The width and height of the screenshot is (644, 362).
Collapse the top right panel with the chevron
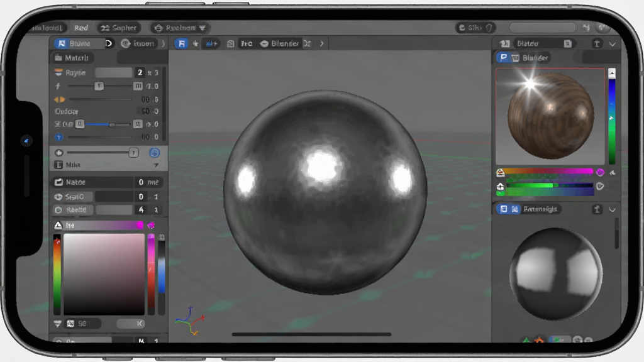[613, 44]
